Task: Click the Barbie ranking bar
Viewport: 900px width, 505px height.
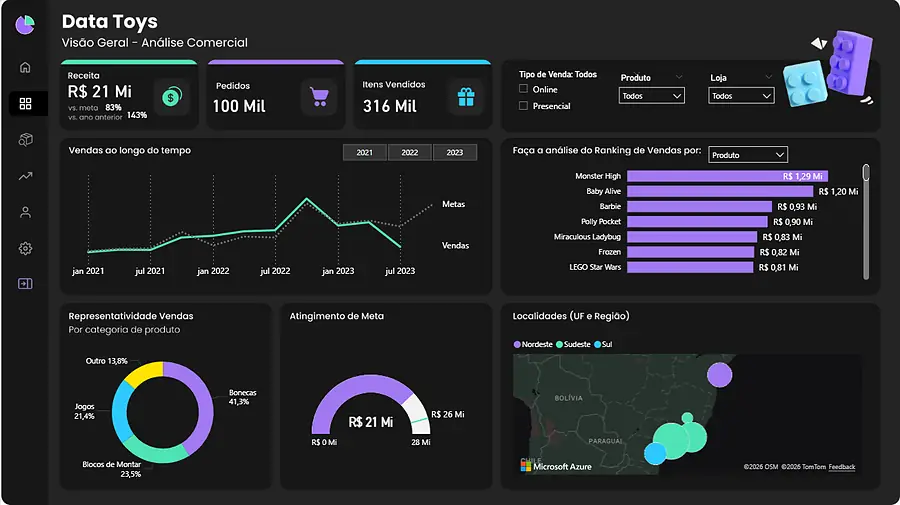Action: [699, 207]
